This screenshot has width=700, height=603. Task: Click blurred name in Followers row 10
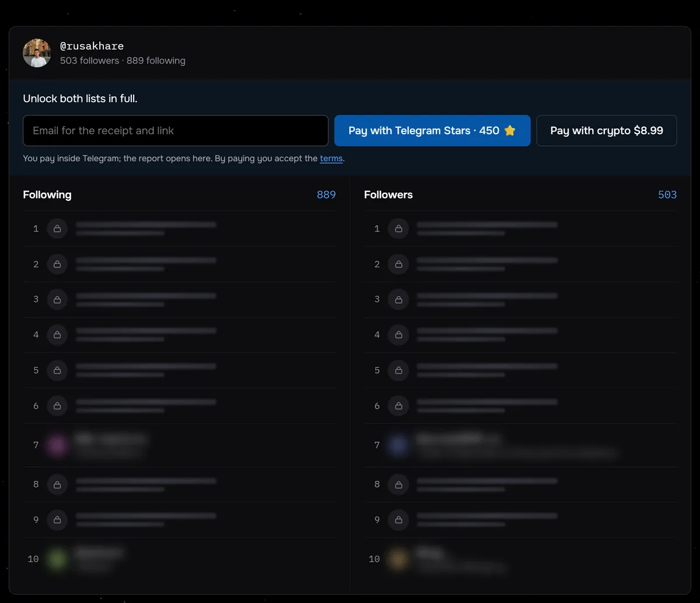430,552
